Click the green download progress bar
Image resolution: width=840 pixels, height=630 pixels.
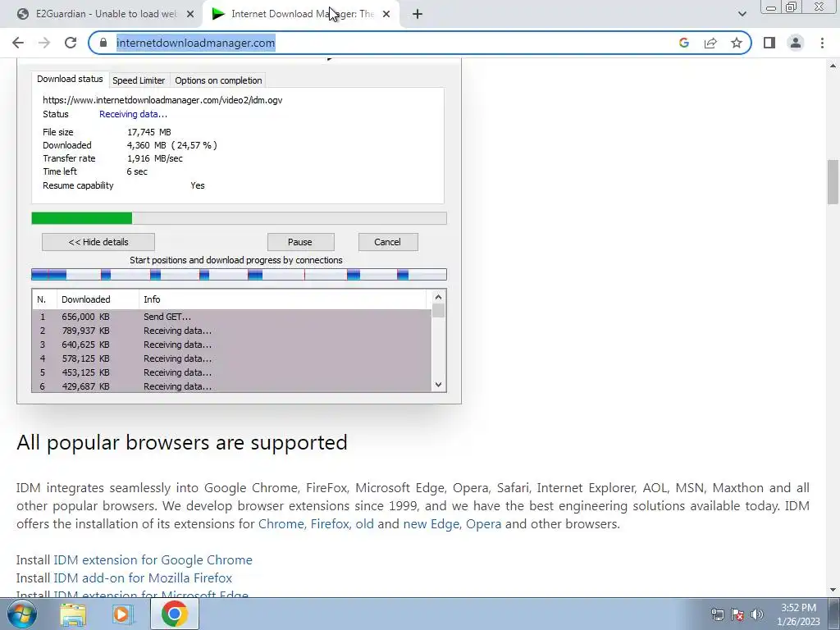coord(239,218)
